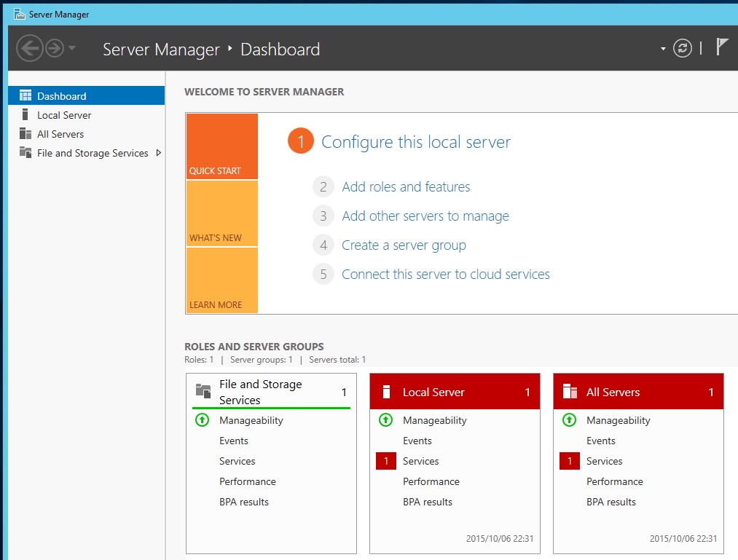
Task: Click the back navigation arrow
Action: click(30, 48)
